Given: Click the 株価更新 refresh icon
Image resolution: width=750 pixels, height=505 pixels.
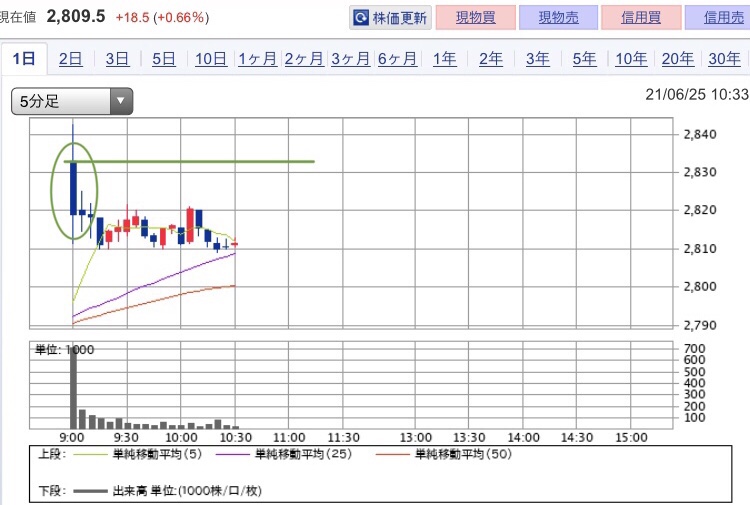Looking at the screenshot, I should (360, 18).
